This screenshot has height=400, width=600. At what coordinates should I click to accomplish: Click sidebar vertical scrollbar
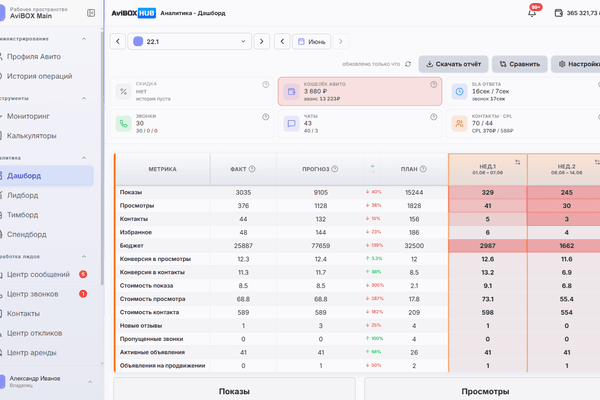click(x=102, y=159)
